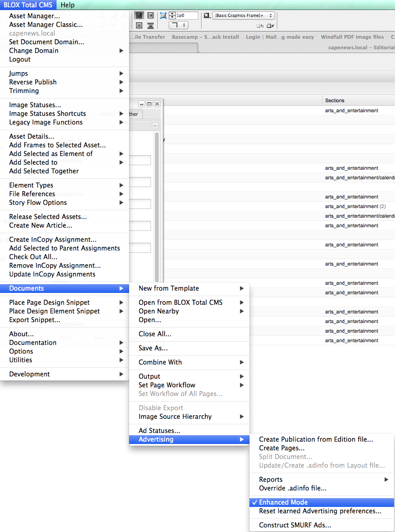Choose Close All... in Documents submenu
This screenshot has height=532, width=395.
click(x=189, y=334)
